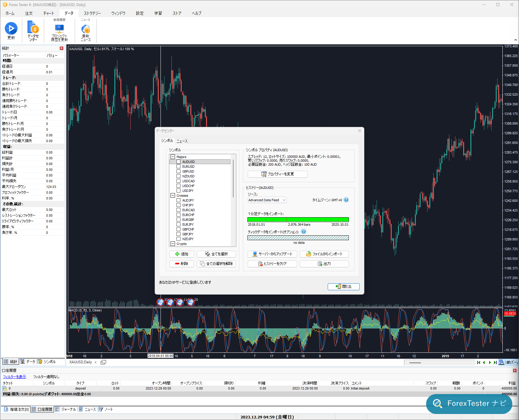Check the GBPJPY symbol checkbox
The width and height of the screenshot is (519, 420).
[x=179, y=234]
